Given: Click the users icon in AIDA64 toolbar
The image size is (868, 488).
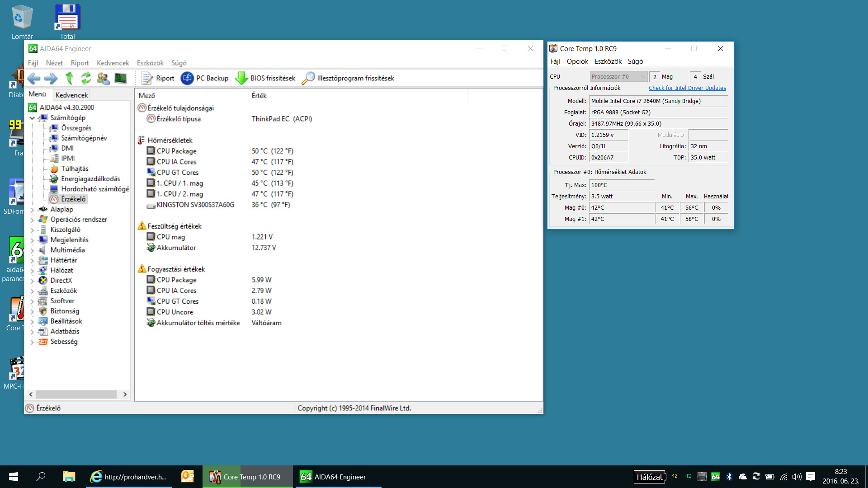Looking at the screenshot, I should 103,78.
